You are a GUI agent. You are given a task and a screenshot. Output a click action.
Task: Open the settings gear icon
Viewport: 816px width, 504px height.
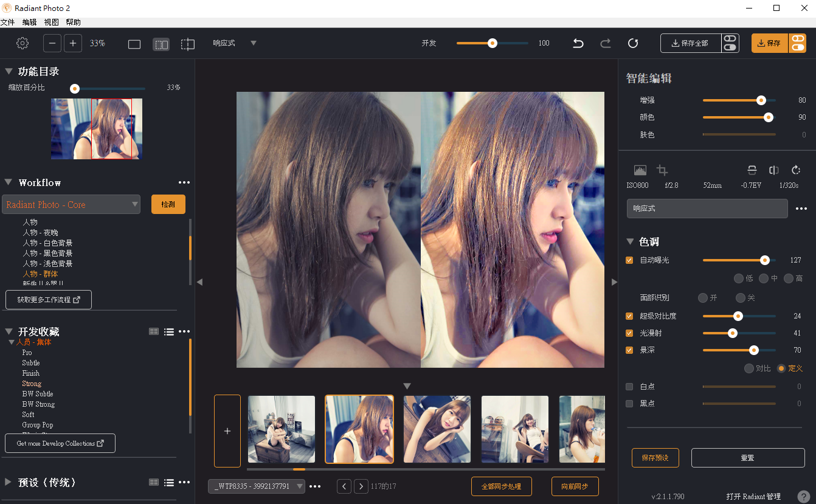[x=22, y=43]
